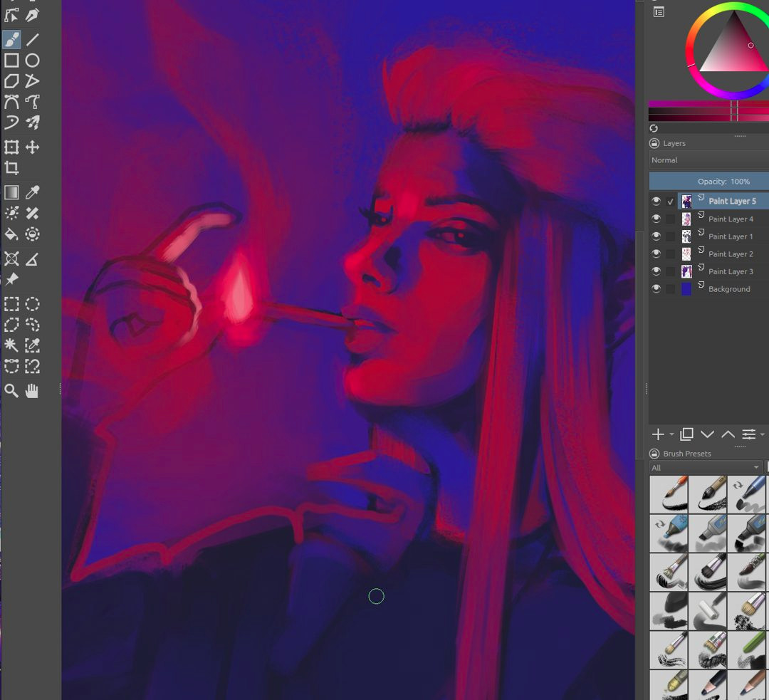Move the layer up

(728, 434)
